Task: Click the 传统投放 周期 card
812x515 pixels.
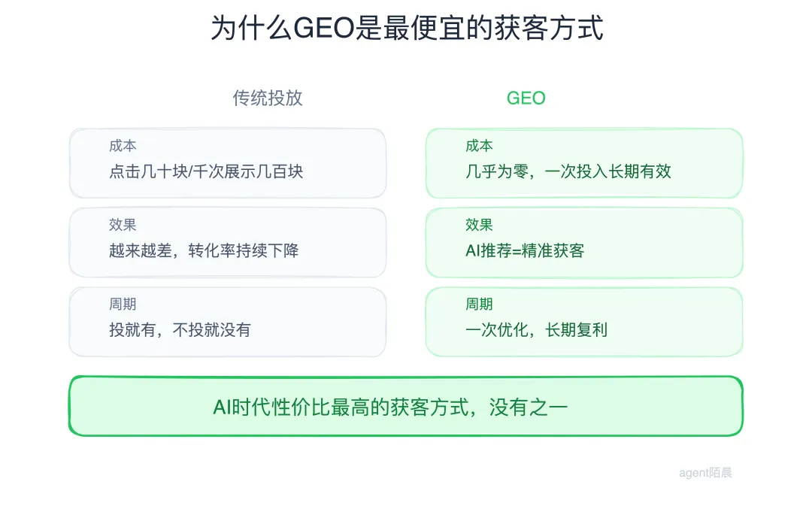Action: [x=228, y=322]
